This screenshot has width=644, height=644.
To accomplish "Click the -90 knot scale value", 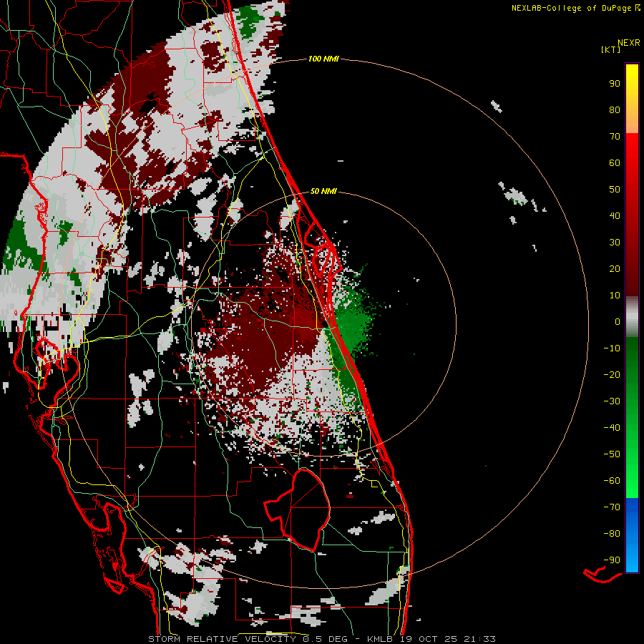I will click(x=612, y=560).
